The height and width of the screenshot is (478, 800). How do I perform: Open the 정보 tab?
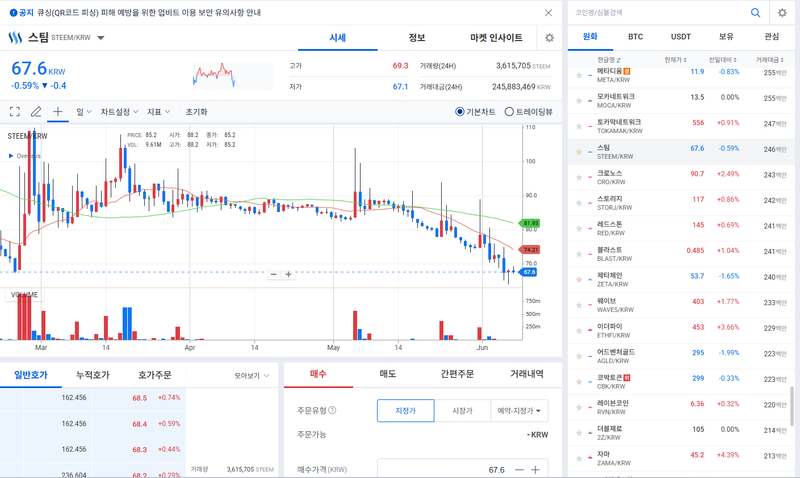(417, 38)
